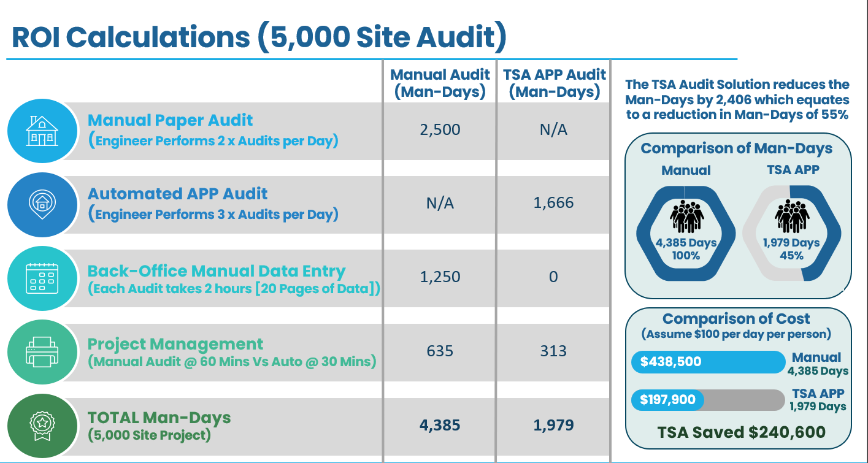Click the summary text about reducing Man-Days by 2,406
This screenshot has width=868, height=463.
(x=737, y=99)
